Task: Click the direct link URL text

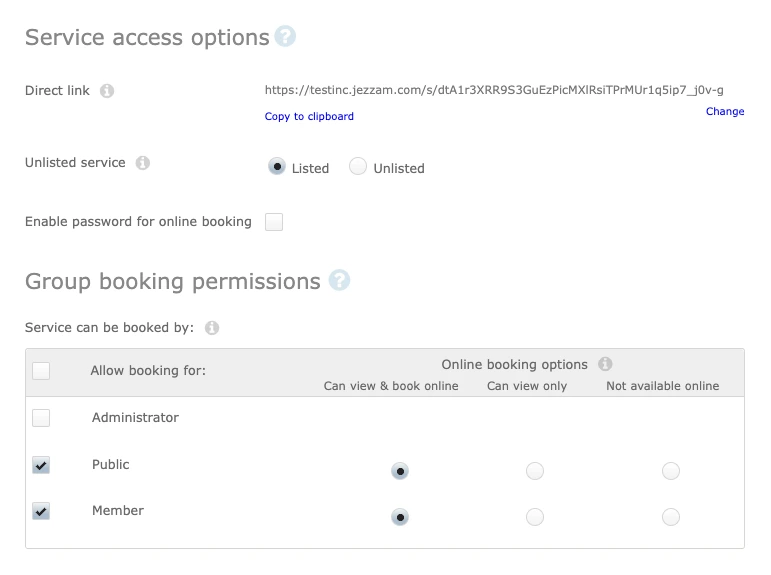Action: point(494,90)
